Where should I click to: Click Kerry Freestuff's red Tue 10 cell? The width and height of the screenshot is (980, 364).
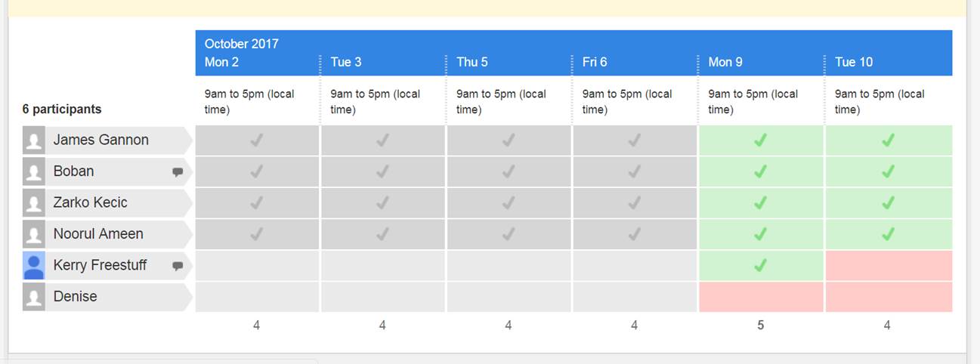(888, 266)
